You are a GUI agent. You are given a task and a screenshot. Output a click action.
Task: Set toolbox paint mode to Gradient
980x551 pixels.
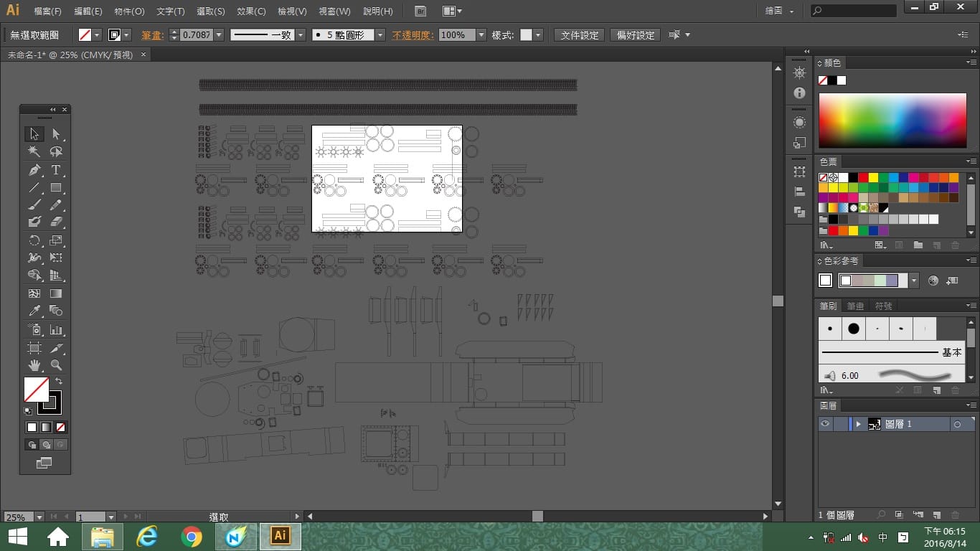coord(46,427)
